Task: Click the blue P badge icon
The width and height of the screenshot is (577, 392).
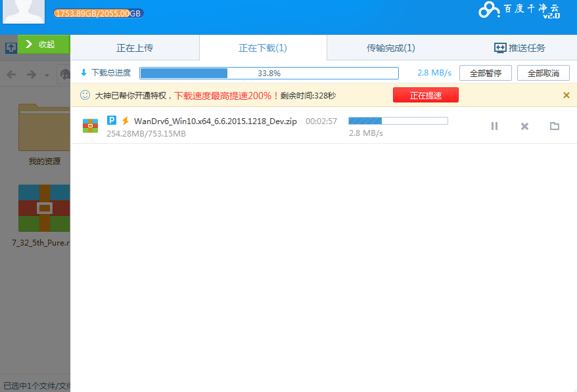Action: pyautogui.click(x=112, y=120)
